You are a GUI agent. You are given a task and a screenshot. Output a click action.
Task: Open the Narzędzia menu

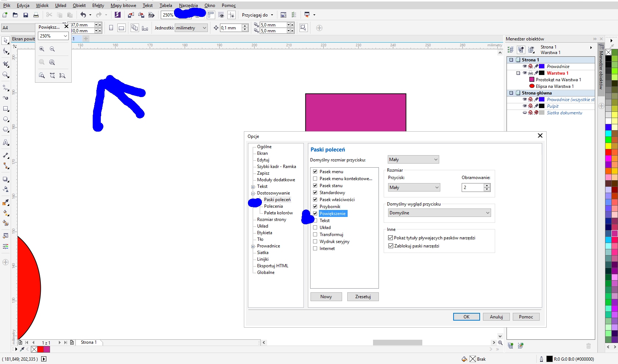pyautogui.click(x=188, y=6)
